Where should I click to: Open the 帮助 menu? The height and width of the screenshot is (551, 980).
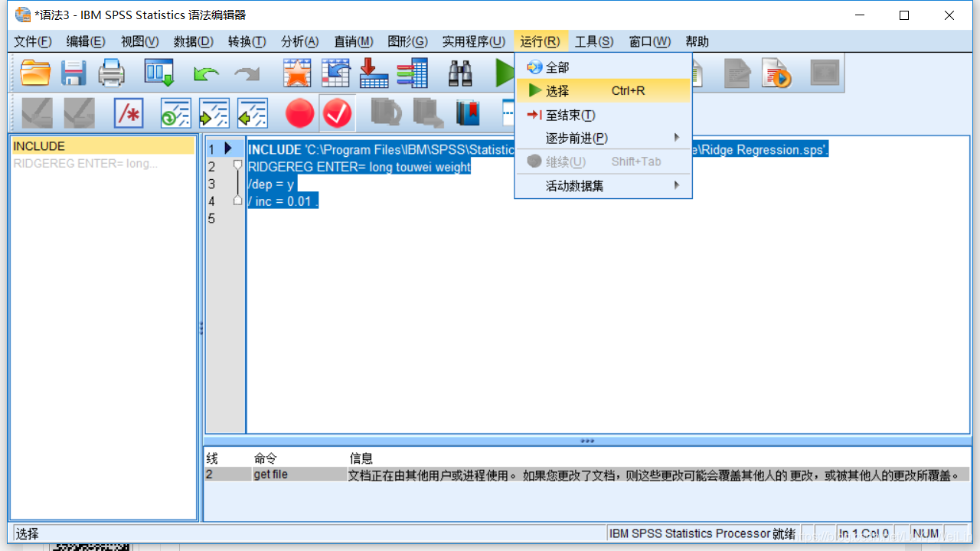(x=697, y=41)
